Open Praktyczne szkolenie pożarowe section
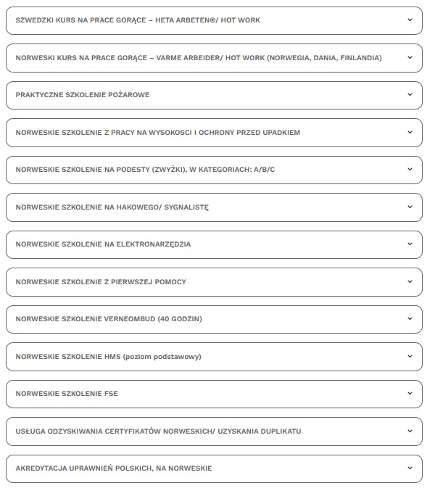 [83, 95]
